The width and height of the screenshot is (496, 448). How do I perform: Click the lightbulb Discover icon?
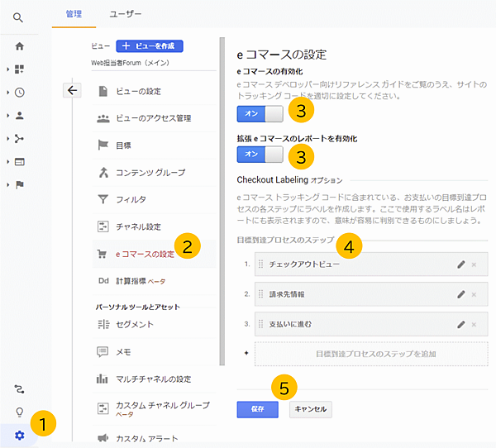tap(19, 412)
